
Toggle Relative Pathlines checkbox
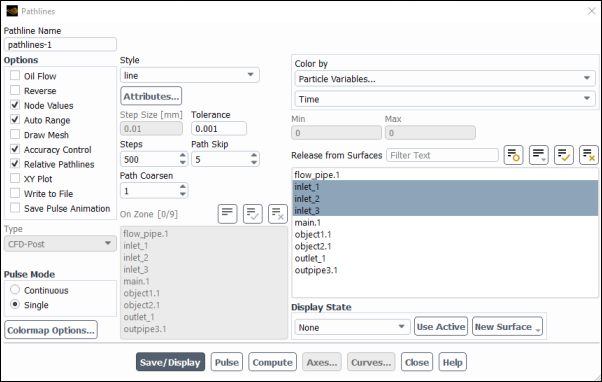click(15, 164)
